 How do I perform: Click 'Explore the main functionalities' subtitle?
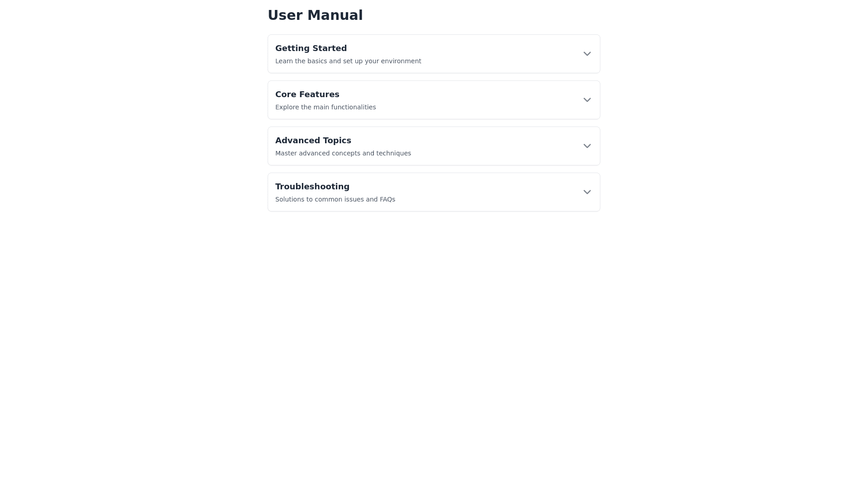pyautogui.click(x=325, y=107)
